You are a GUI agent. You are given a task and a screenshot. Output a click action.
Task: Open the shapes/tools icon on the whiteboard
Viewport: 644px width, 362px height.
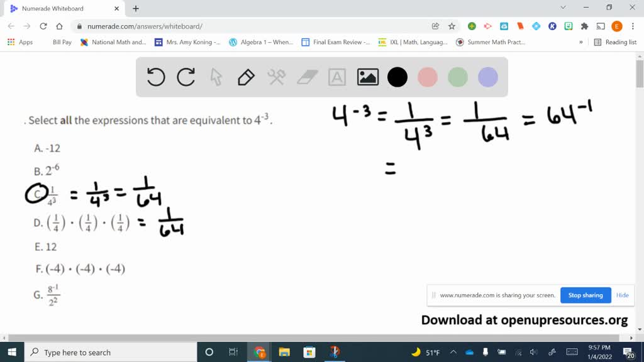275,77
